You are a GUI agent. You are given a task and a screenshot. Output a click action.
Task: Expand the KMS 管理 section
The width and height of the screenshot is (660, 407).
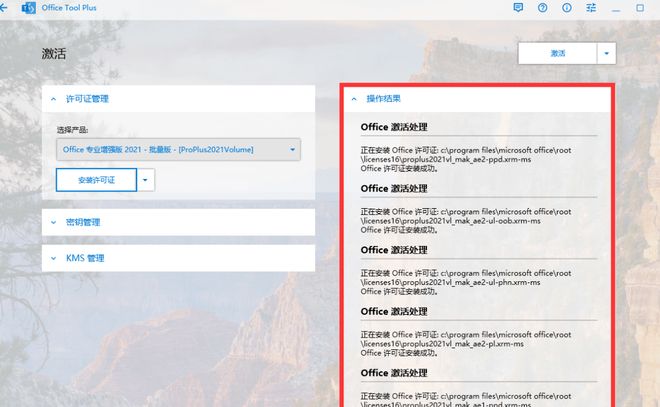[x=178, y=258]
